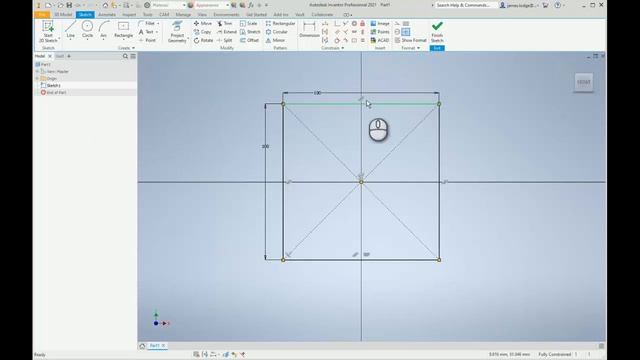Open the user account menu
The width and height of the screenshot is (640, 360).
click(518, 5)
